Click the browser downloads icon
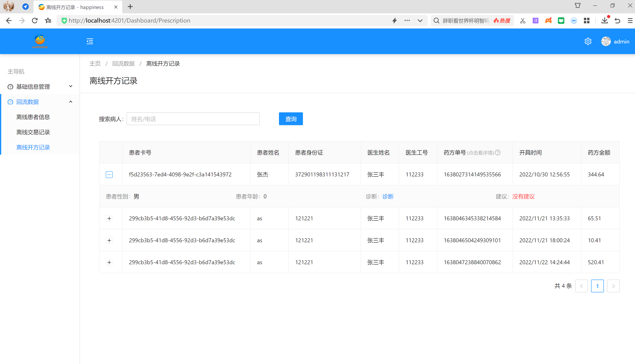 [605, 21]
